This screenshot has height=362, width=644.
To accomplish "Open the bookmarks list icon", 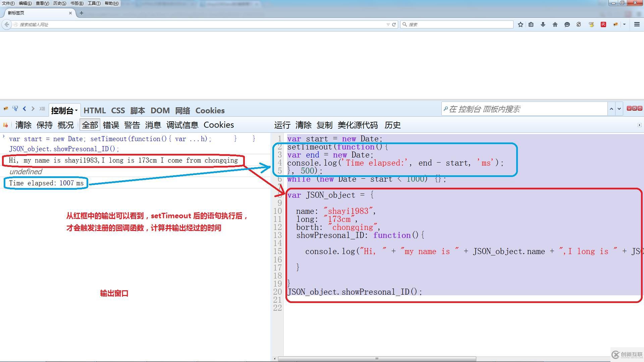I will pos(531,24).
